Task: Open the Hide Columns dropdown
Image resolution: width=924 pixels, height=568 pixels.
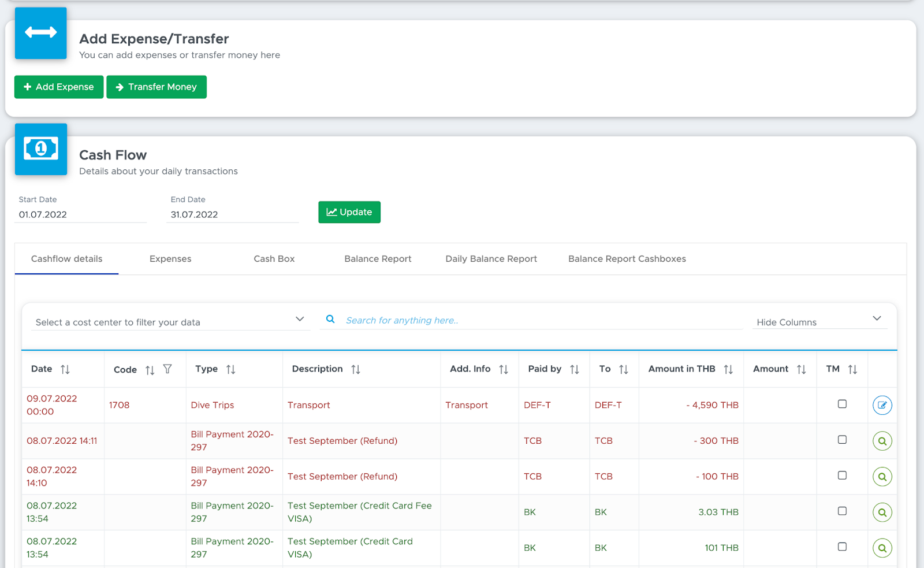Action: [819, 322]
